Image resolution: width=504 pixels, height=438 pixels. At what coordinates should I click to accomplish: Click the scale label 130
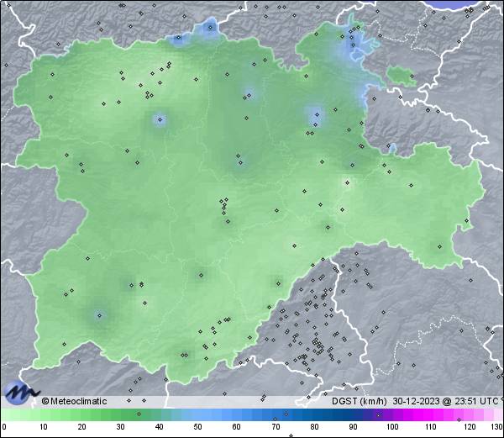[497, 427]
